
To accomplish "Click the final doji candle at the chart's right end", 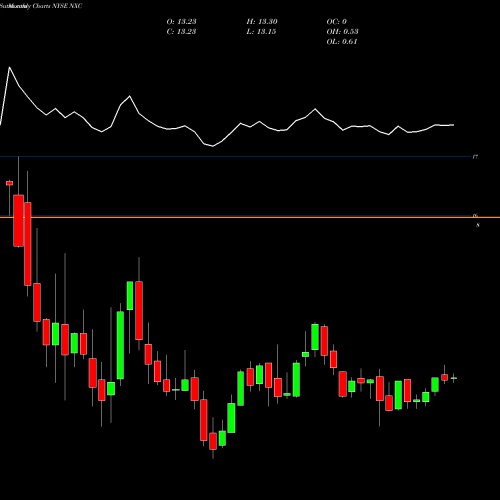I will (454, 378).
